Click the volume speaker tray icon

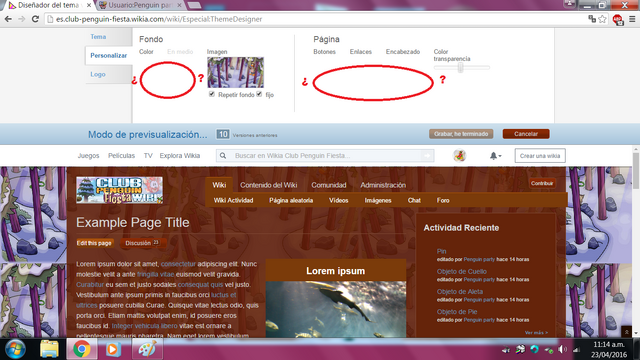562,349
